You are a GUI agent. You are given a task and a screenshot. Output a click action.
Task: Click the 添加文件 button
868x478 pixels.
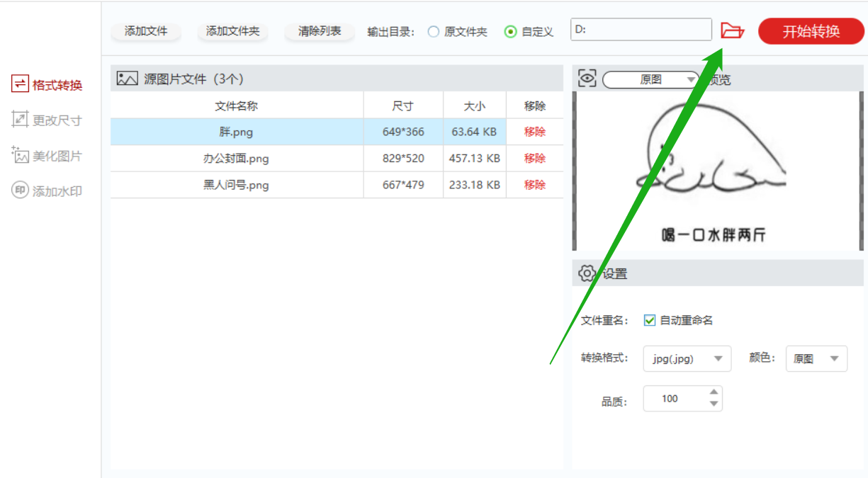146,31
